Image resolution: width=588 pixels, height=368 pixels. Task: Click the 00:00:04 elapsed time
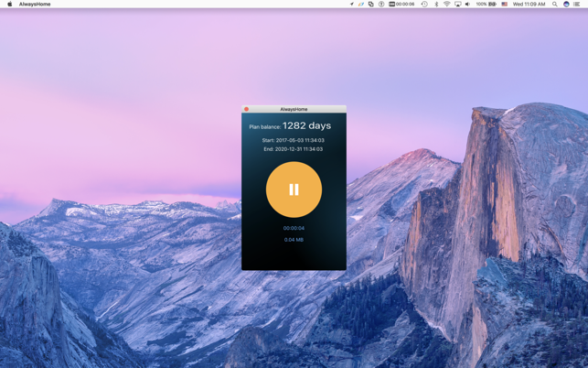pos(294,228)
